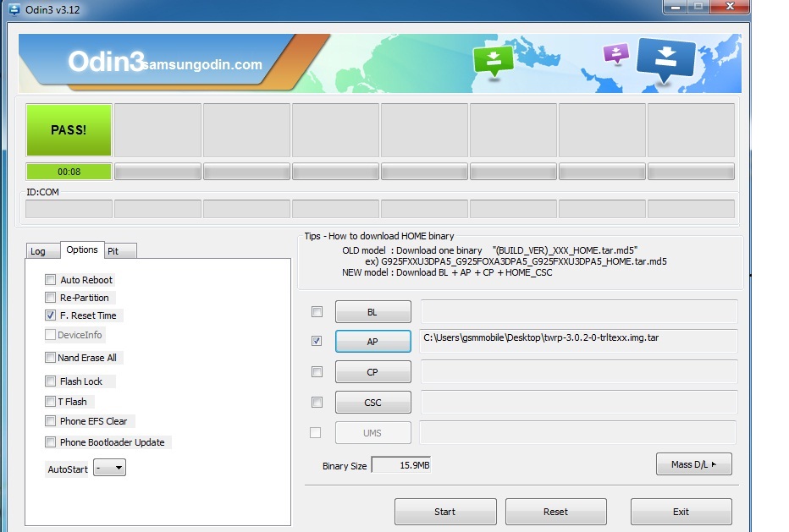Click the Odin3 logo text in banner
This screenshot has width=789, height=532.
click(x=106, y=62)
